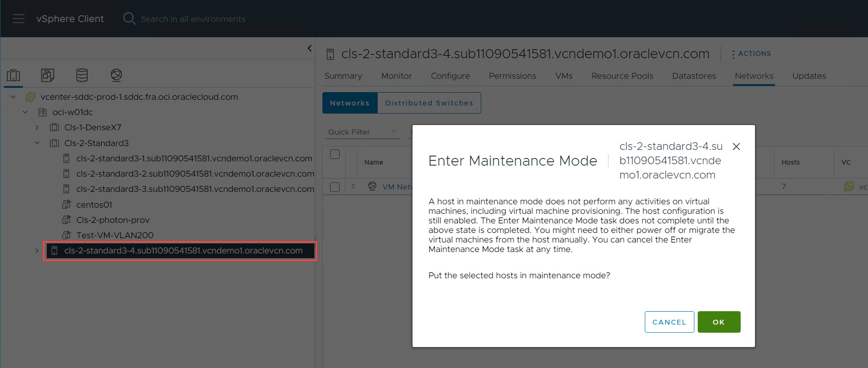Select Test-VM-VLAN200 in tree
The image size is (868, 368).
115,235
